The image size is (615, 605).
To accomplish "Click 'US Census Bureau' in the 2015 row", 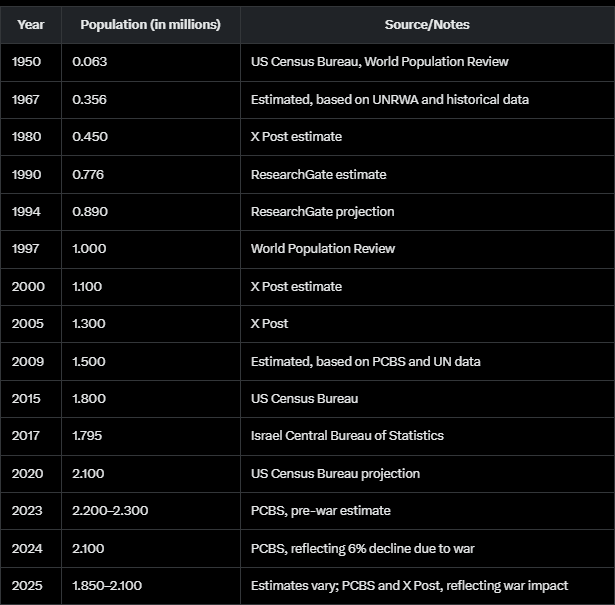I will click(304, 399).
